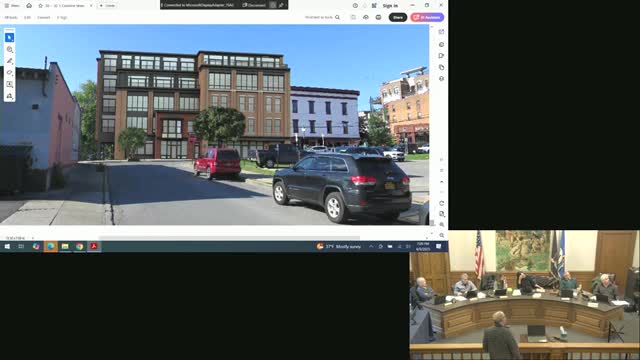Select the draw freeform tool in left toolbar
The width and height of the screenshot is (640, 360).
tap(9, 73)
